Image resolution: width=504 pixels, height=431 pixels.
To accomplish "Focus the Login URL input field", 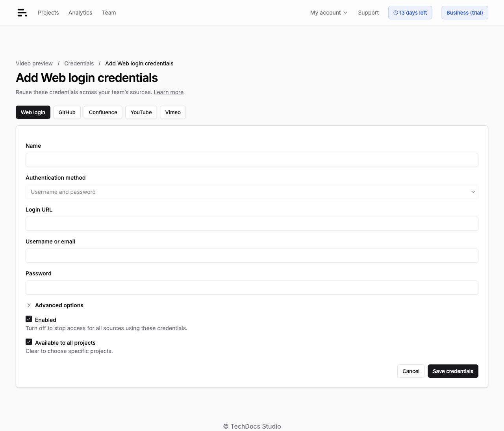I will coord(252,224).
